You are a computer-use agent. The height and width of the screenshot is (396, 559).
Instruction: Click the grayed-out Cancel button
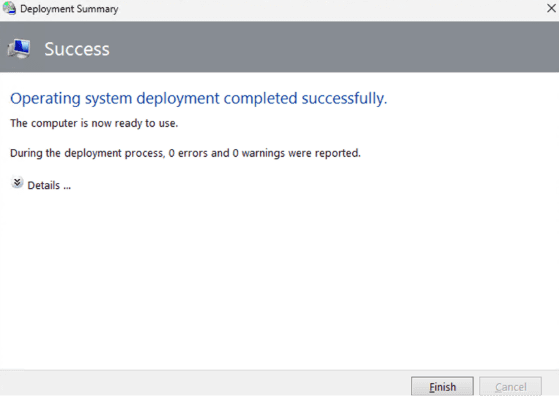[x=511, y=386]
